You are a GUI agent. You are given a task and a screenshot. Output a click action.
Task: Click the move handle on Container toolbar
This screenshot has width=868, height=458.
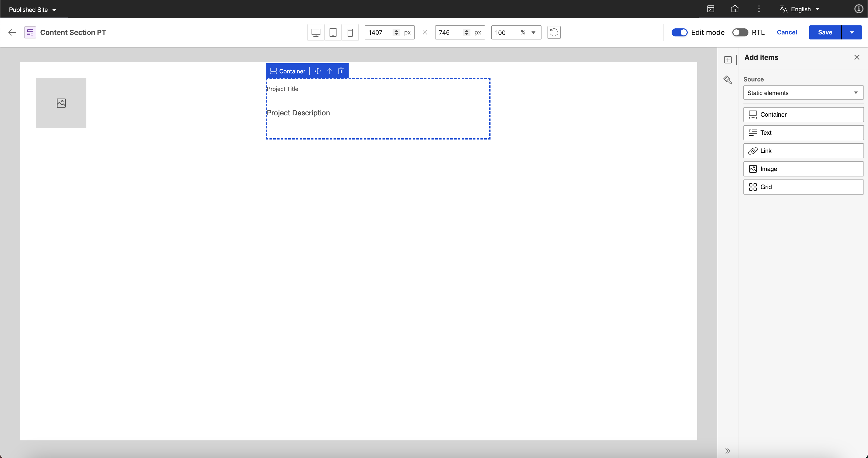pyautogui.click(x=317, y=71)
